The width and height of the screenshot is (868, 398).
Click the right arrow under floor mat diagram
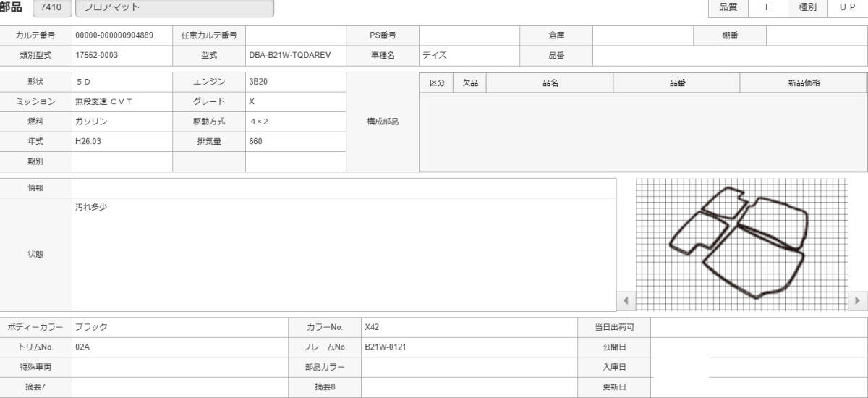858,300
